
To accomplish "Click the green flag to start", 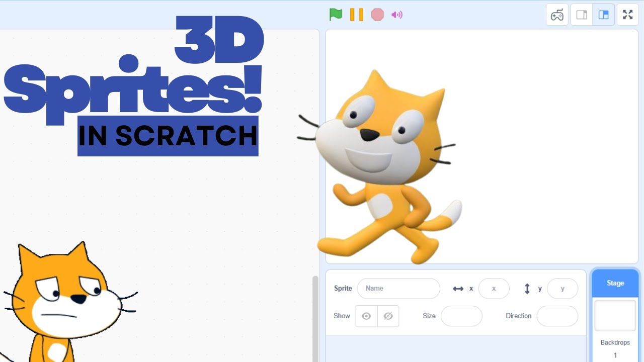I will tap(336, 15).
